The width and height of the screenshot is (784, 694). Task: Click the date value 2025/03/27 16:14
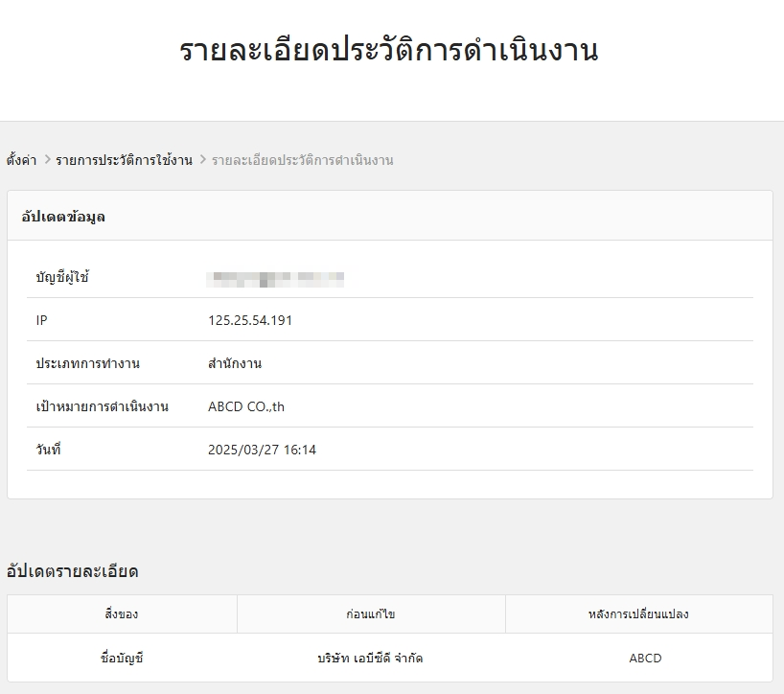pos(262,450)
